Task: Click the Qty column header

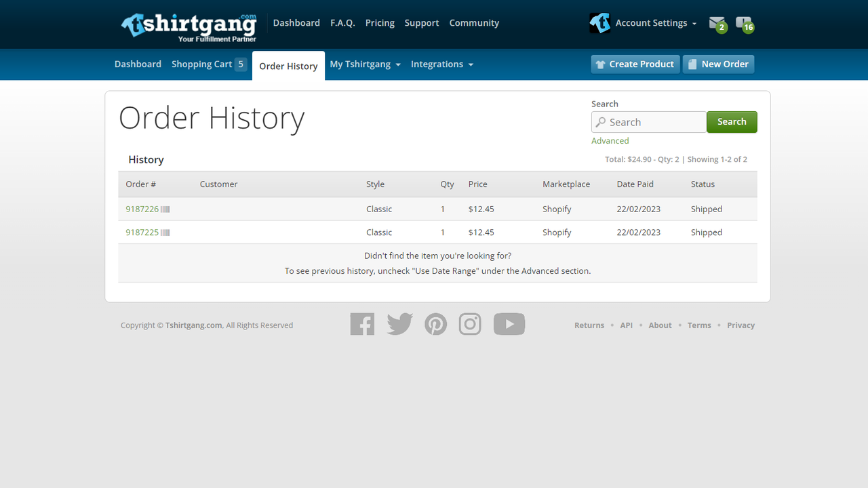Action: (448, 184)
